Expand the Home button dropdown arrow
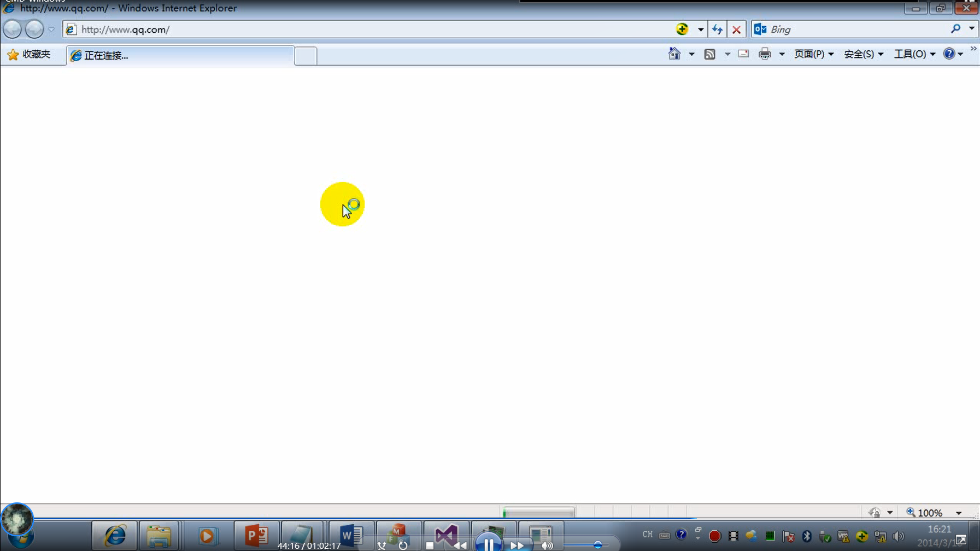 (691, 54)
